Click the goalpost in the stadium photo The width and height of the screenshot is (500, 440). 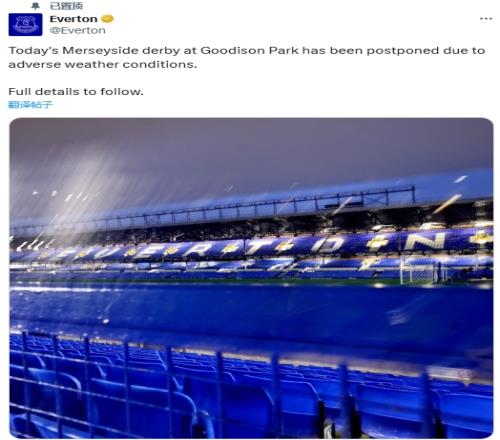point(419,271)
